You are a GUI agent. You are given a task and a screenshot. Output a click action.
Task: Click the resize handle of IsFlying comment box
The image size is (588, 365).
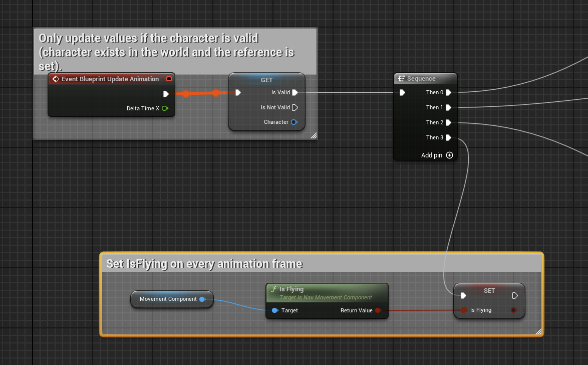coord(538,331)
